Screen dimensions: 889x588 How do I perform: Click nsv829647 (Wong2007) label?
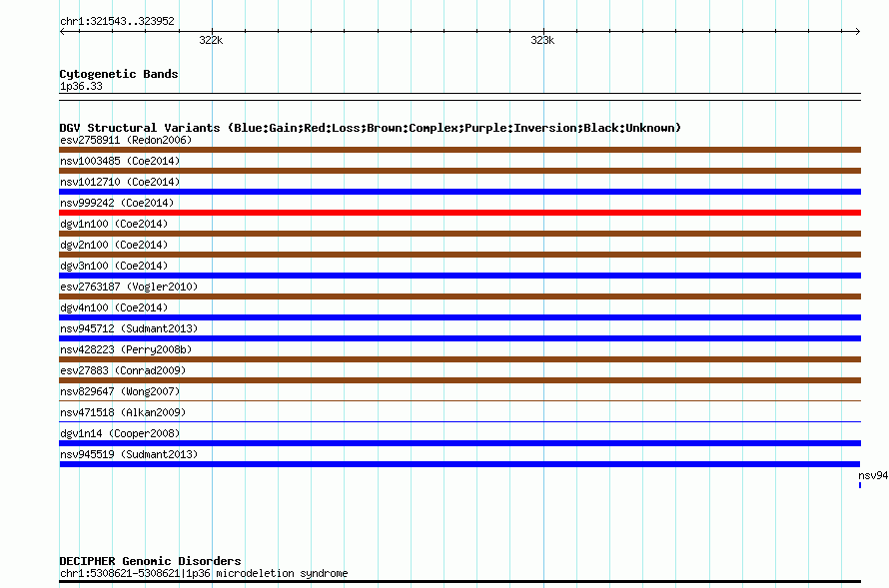click(x=120, y=391)
